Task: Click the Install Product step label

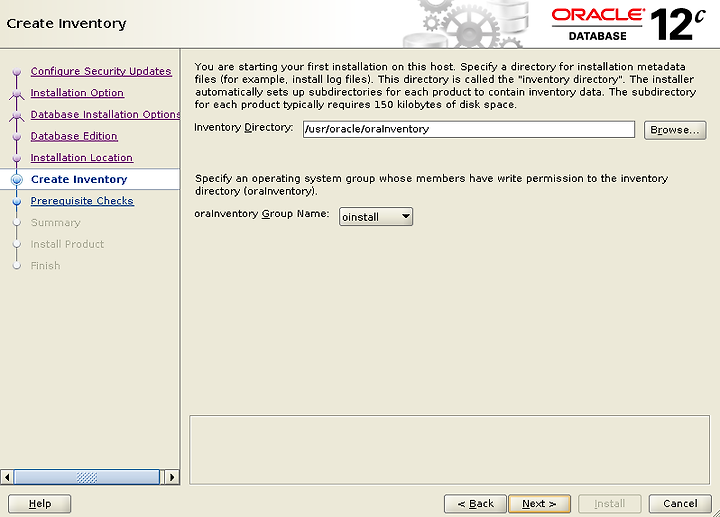Action: [x=67, y=244]
